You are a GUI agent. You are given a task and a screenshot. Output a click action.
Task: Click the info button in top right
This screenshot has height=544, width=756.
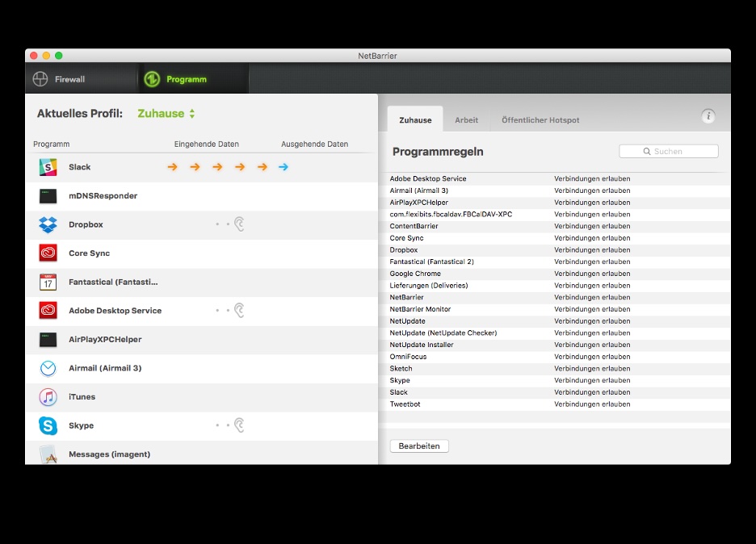point(708,116)
